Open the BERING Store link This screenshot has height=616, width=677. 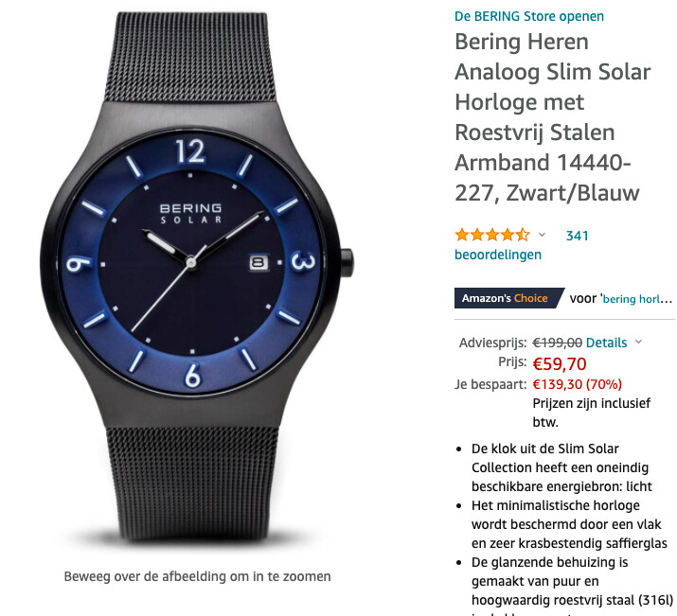[x=529, y=16]
